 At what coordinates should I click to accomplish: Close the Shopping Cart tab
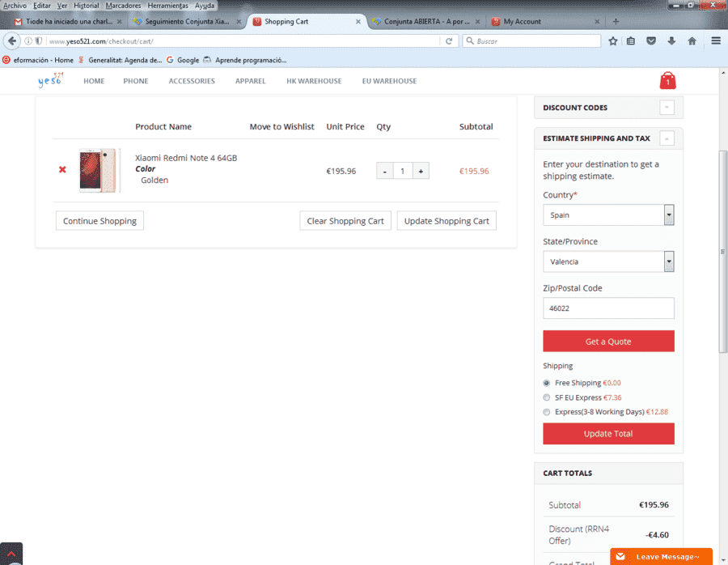point(358,21)
